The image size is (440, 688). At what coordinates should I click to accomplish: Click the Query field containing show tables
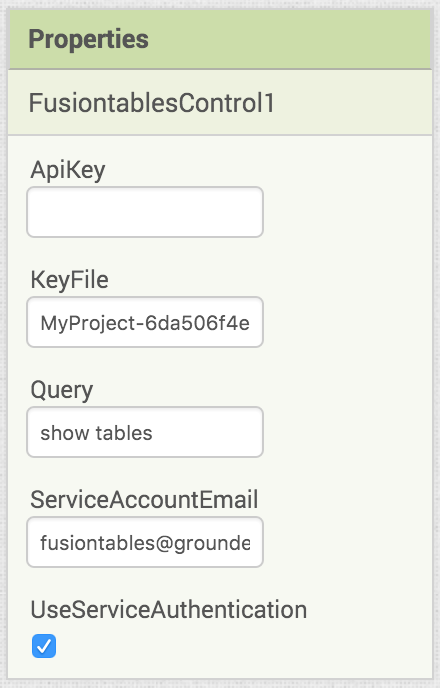(x=145, y=432)
